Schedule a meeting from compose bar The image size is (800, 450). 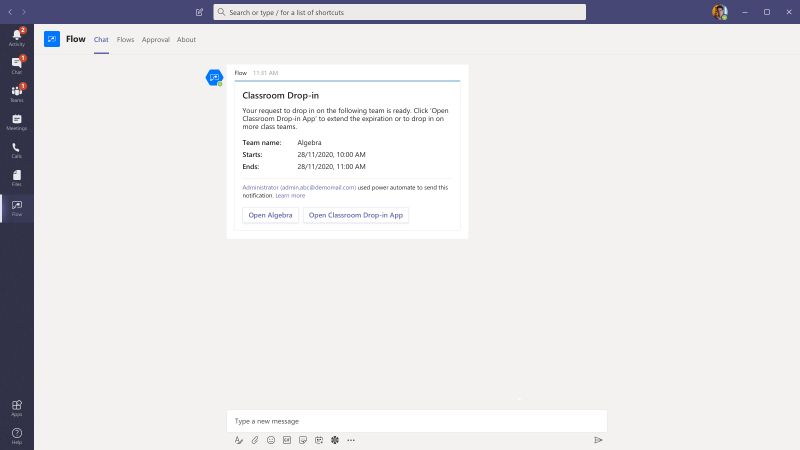(x=319, y=440)
